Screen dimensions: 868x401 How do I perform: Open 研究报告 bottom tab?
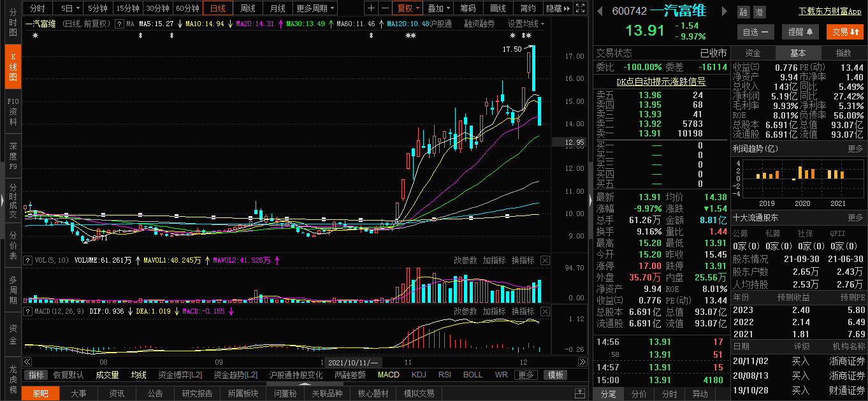197,393
